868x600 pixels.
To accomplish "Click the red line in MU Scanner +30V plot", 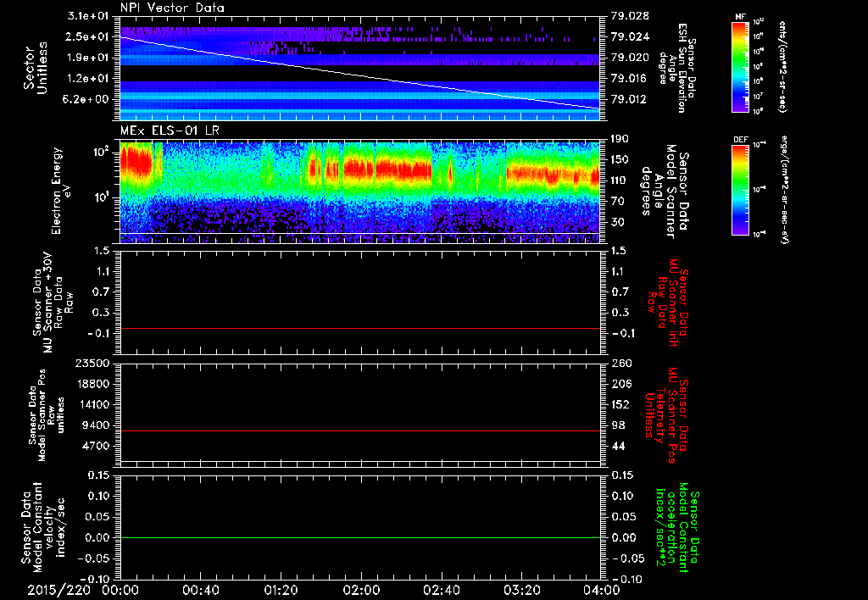I will point(360,328).
